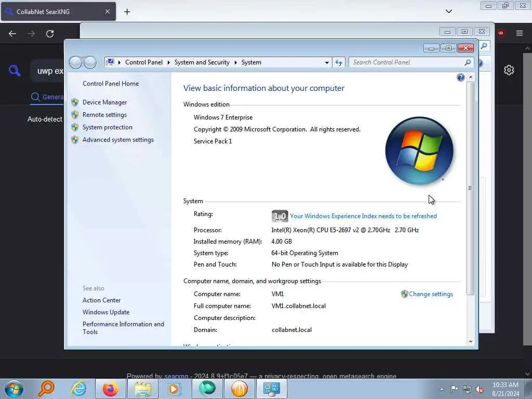
Task: Click the System window scroll up arrow
Action: 471,77
